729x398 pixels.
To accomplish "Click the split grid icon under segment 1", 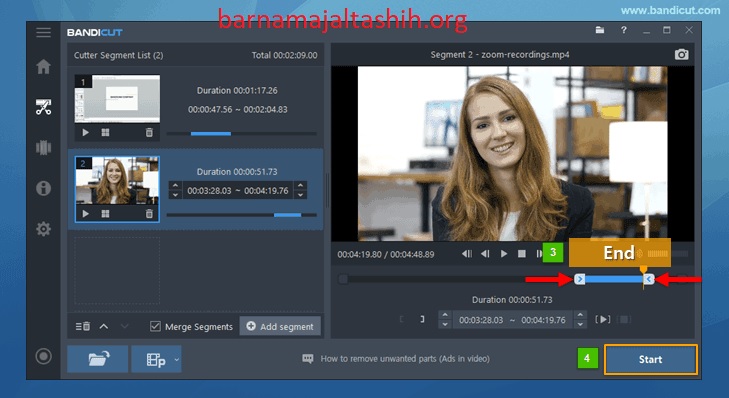I will tap(106, 133).
